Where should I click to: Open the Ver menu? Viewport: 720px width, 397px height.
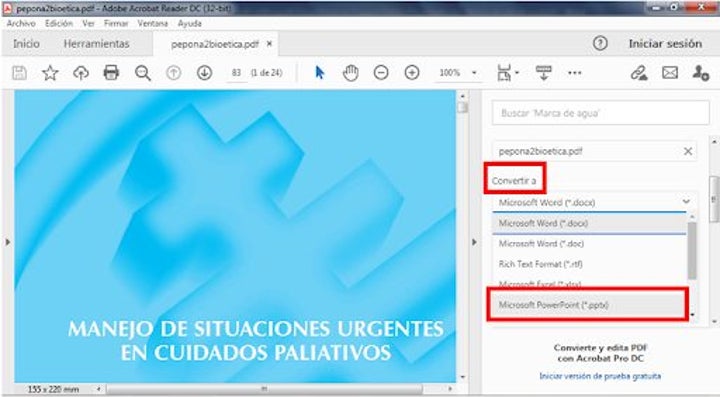(x=88, y=23)
